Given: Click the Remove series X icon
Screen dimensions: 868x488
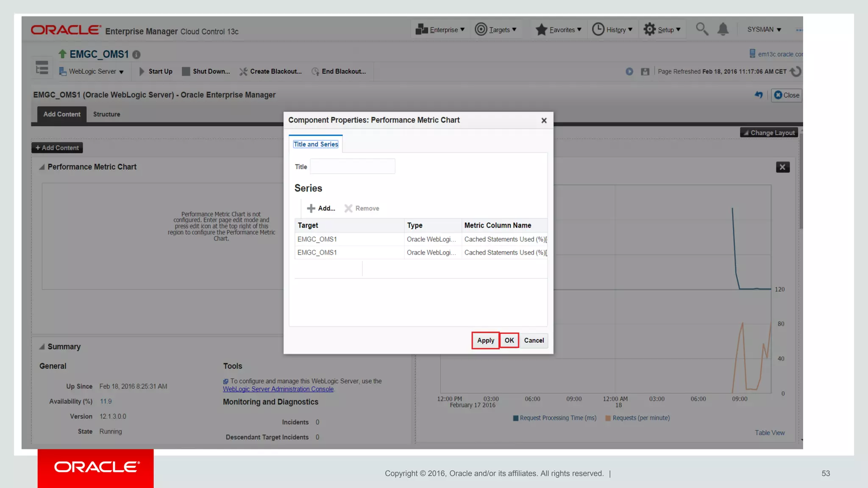Looking at the screenshot, I should pyautogui.click(x=348, y=208).
